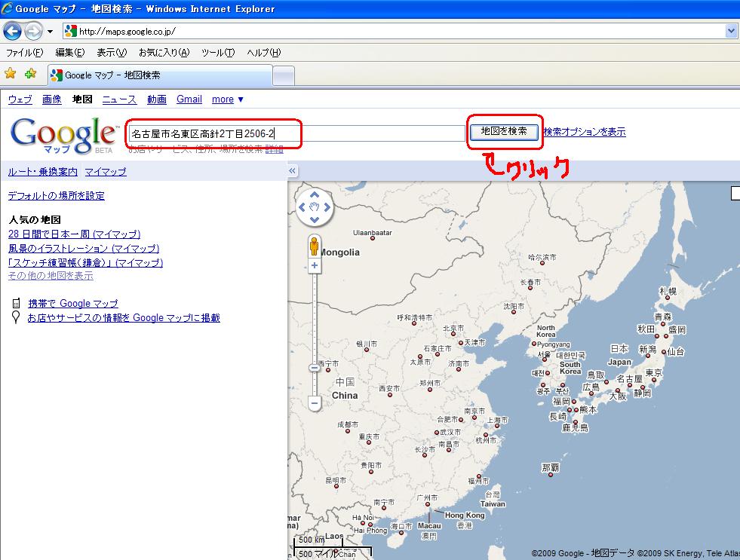The width and height of the screenshot is (740, 560).
Task: Pan the map south with down arrow
Action: [315, 219]
